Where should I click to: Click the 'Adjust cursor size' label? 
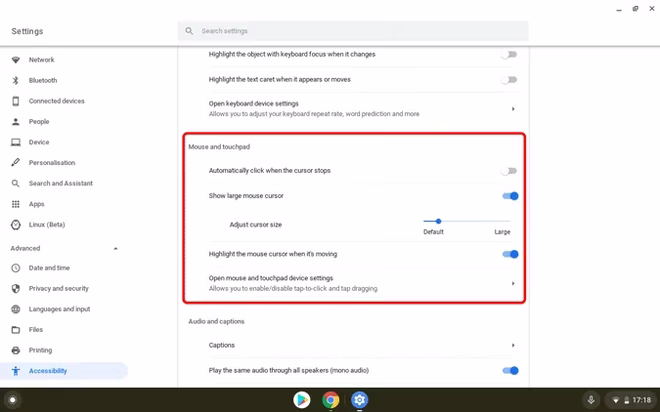[x=255, y=225]
